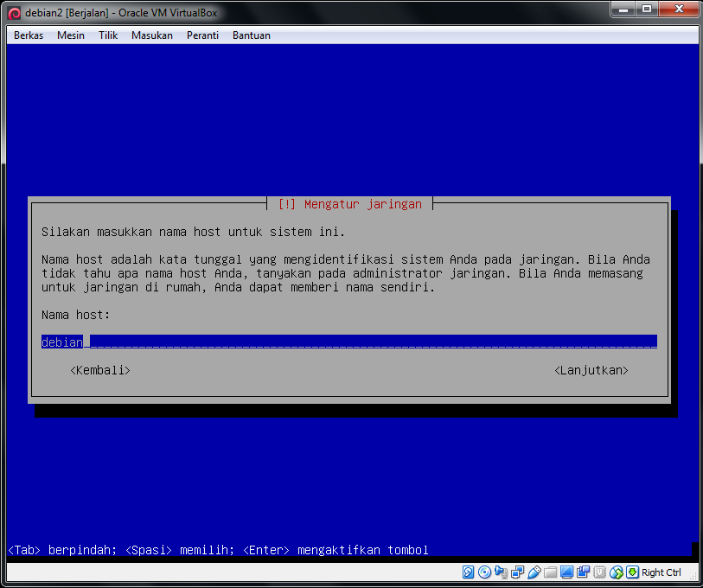Click the green arrow keyboard capture icon
The image size is (703, 588).
coord(632,572)
